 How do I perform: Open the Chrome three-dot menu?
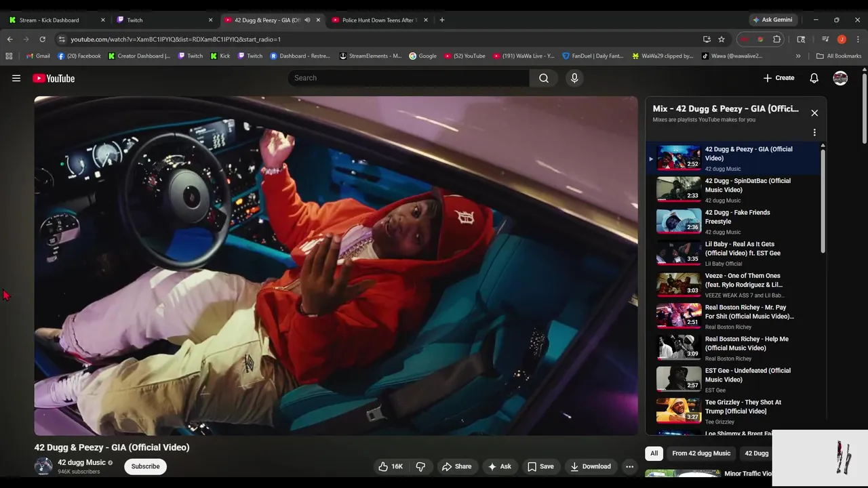pyautogui.click(x=858, y=39)
